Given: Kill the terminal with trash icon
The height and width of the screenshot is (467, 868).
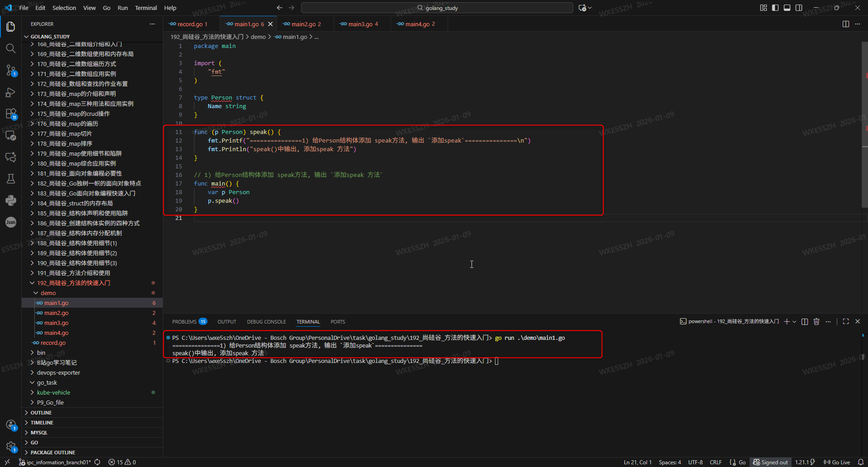Looking at the screenshot, I should coord(816,322).
